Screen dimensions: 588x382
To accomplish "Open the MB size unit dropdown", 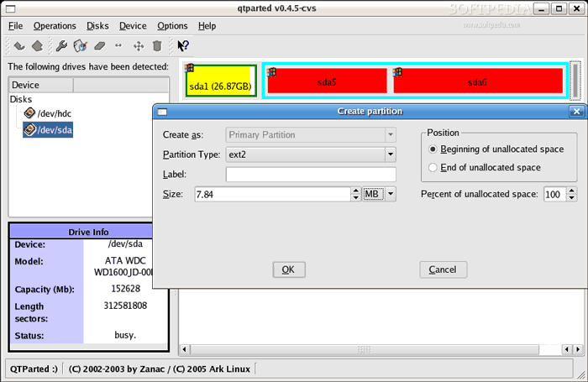I will 391,194.
